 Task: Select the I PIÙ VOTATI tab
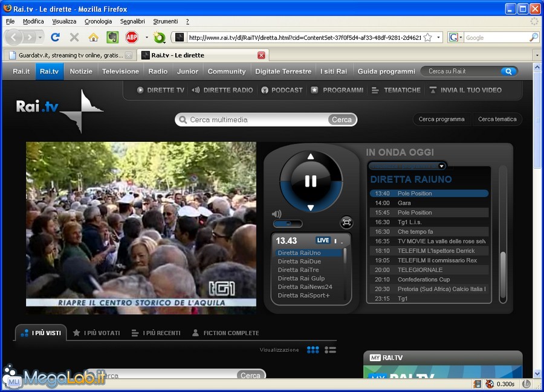(x=97, y=333)
